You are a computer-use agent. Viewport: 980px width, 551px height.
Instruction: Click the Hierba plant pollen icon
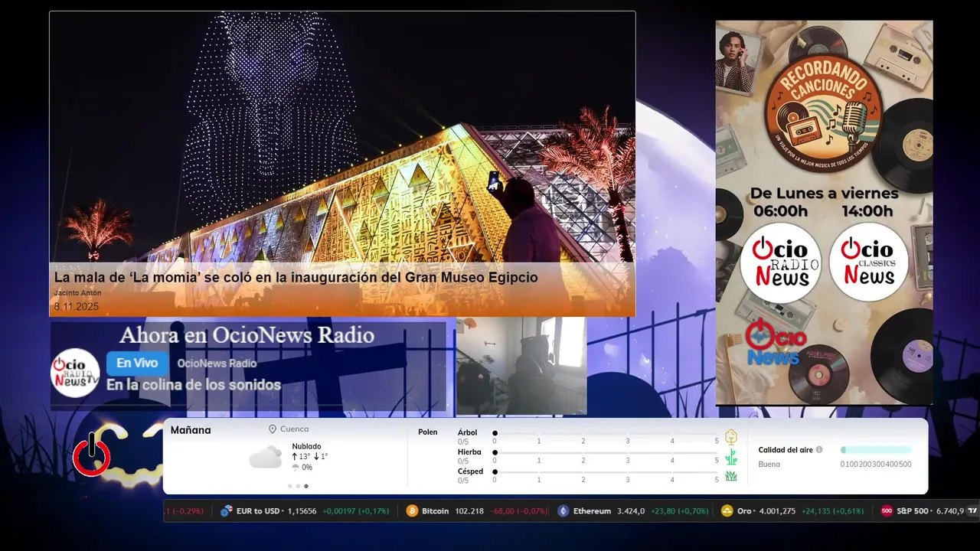(x=731, y=457)
